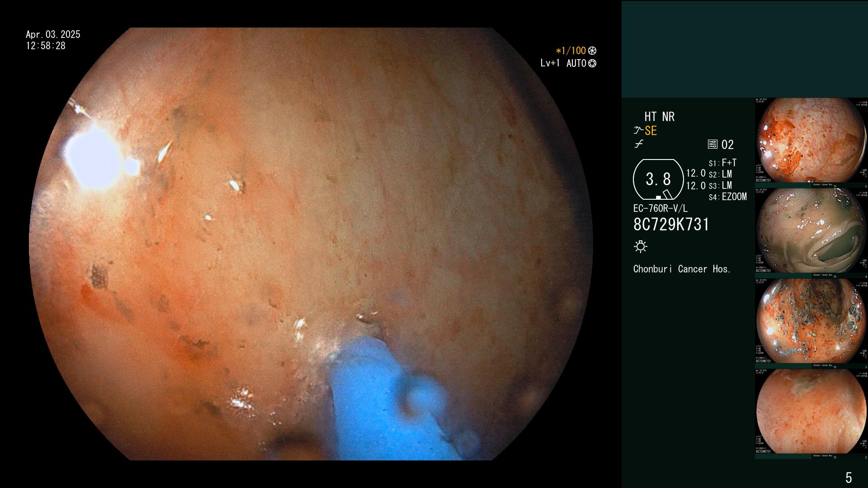The height and width of the screenshot is (488, 868).
Task: Click the S3: LM switch assignment
Action: [720, 186]
